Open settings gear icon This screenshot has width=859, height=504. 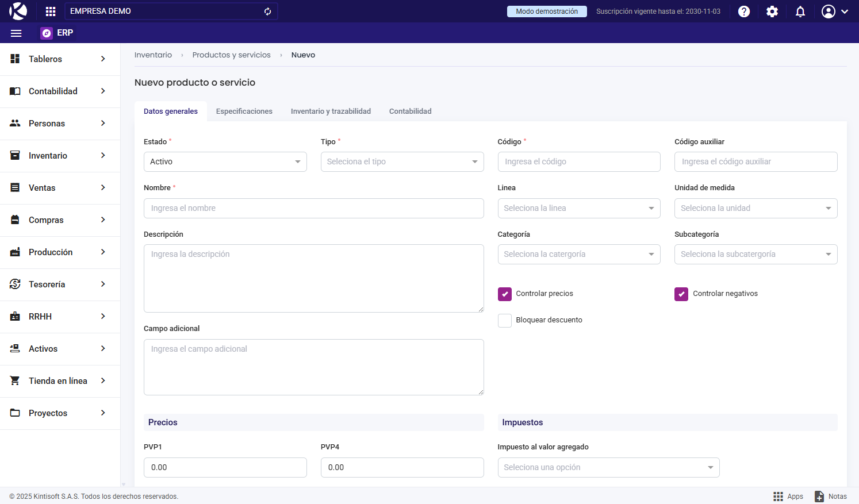tap(772, 11)
